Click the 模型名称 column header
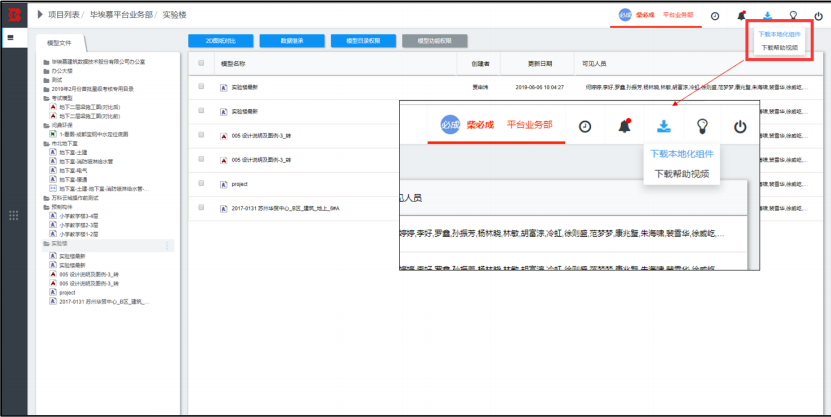Screen dimensions: 831x417 point(233,64)
